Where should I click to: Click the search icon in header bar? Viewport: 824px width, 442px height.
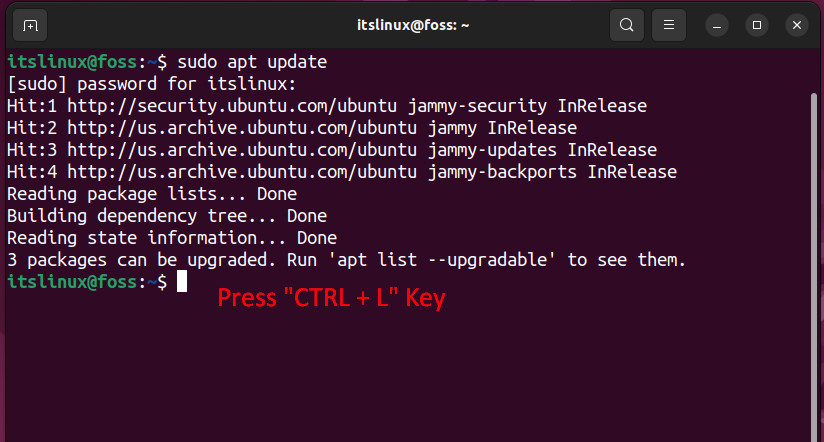pos(626,25)
